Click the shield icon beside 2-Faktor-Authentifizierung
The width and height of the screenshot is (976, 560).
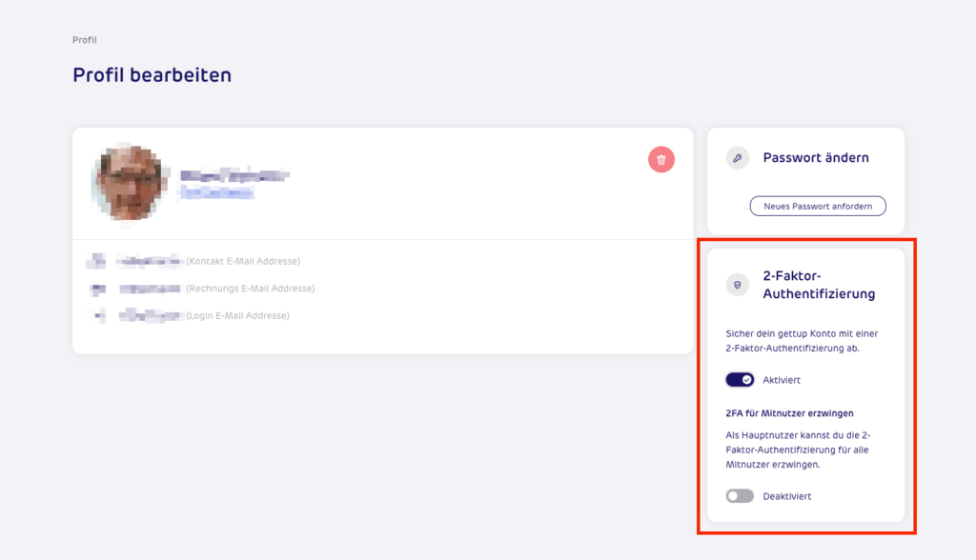tap(737, 285)
